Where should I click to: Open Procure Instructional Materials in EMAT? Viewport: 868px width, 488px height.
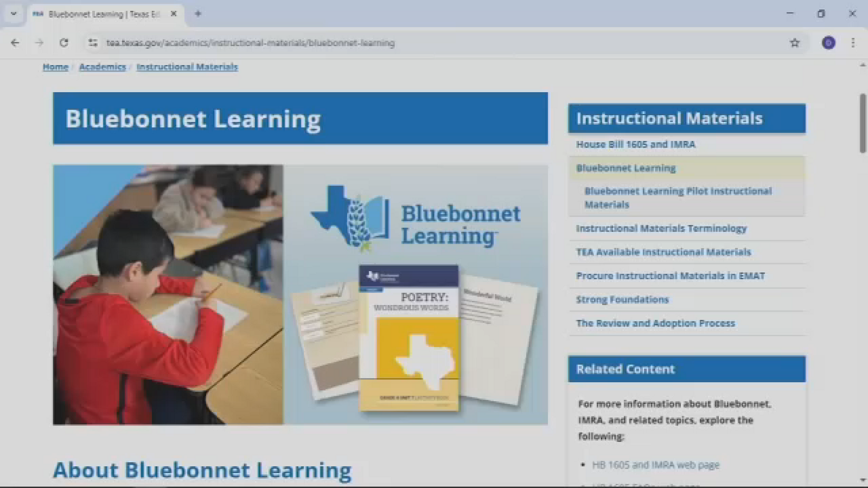click(671, 276)
